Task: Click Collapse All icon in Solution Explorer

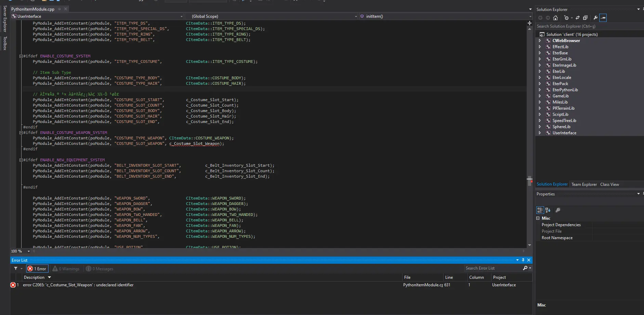Action: tap(585, 18)
